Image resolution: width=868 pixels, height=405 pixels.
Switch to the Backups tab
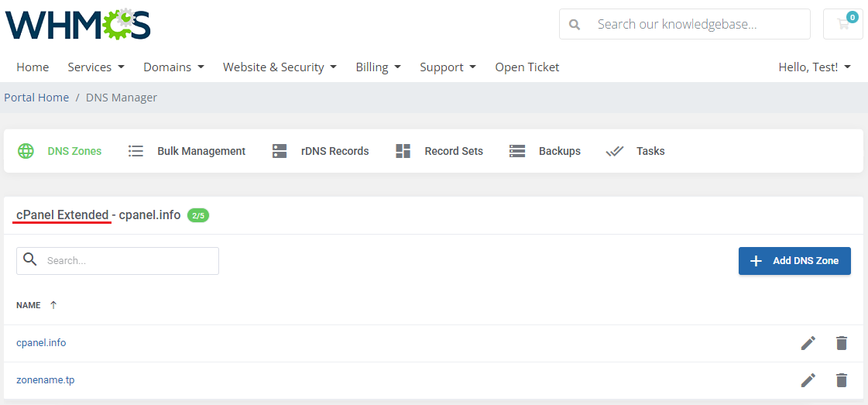coord(544,151)
